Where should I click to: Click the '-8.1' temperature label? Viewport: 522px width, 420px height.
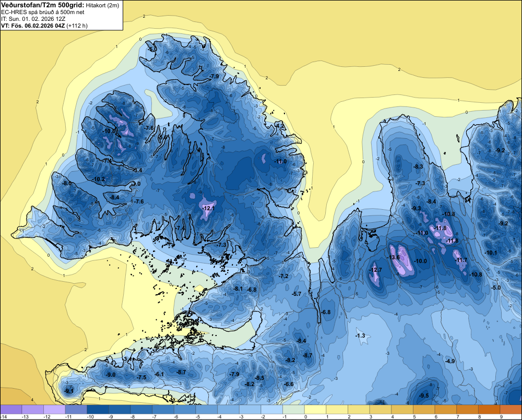click(239, 289)
